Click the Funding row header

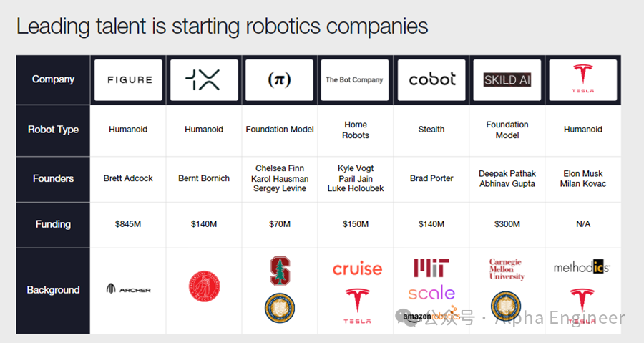tap(53, 224)
